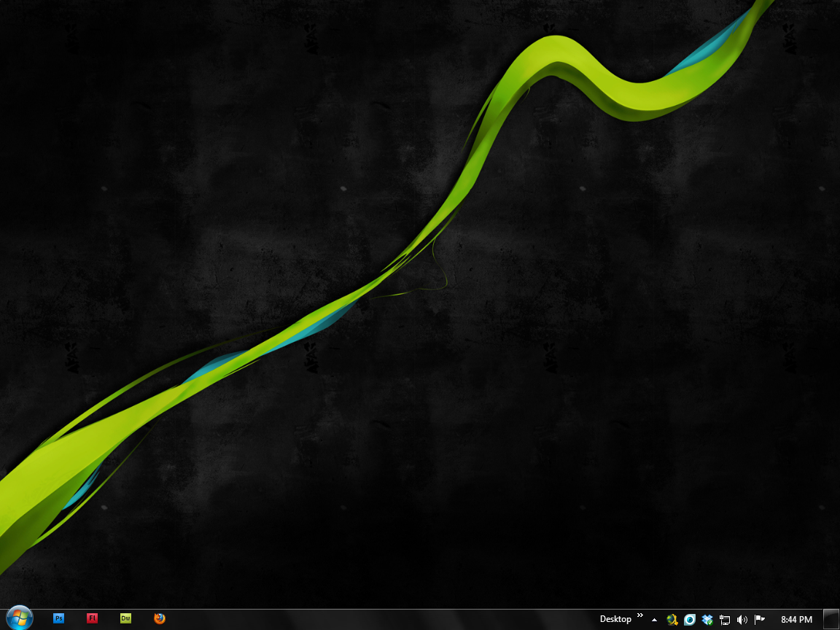
Task: Launch Dreamweaver from the taskbar
Action: [125, 618]
